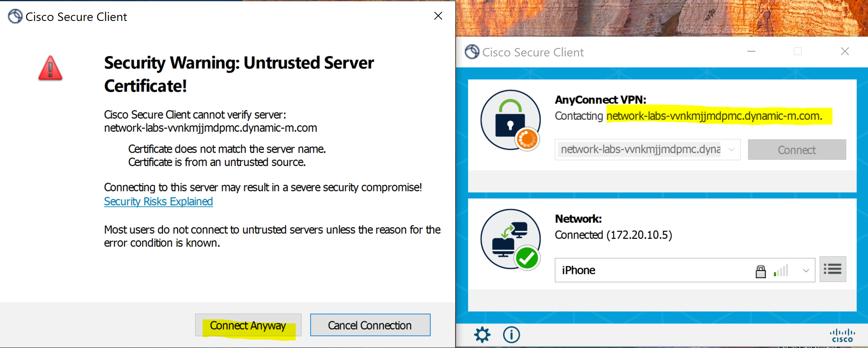Image resolution: width=868 pixels, height=348 pixels.
Task: Click Connect Anyway button
Action: (x=248, y=325)
